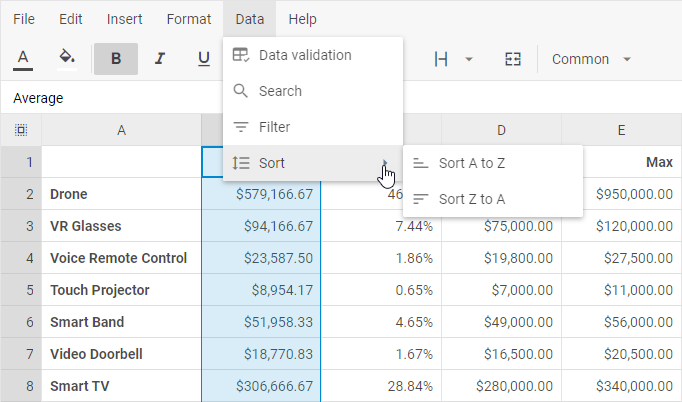Toggle italic formatting
The height and width of the screenshot is (402, 682).
tap(160, 59)
